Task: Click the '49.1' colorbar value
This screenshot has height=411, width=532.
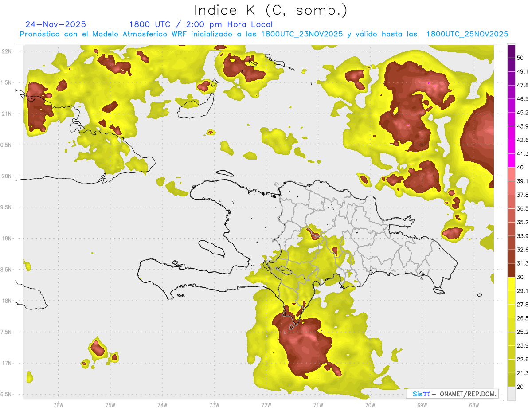Action: 523,71
